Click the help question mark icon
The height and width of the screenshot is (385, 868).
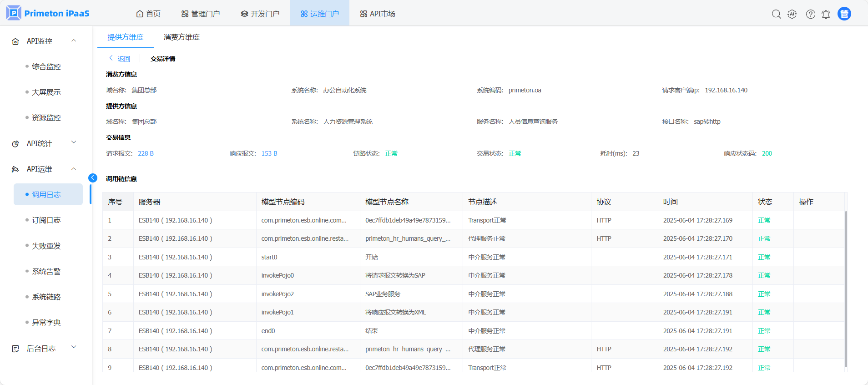coord(810,14)
